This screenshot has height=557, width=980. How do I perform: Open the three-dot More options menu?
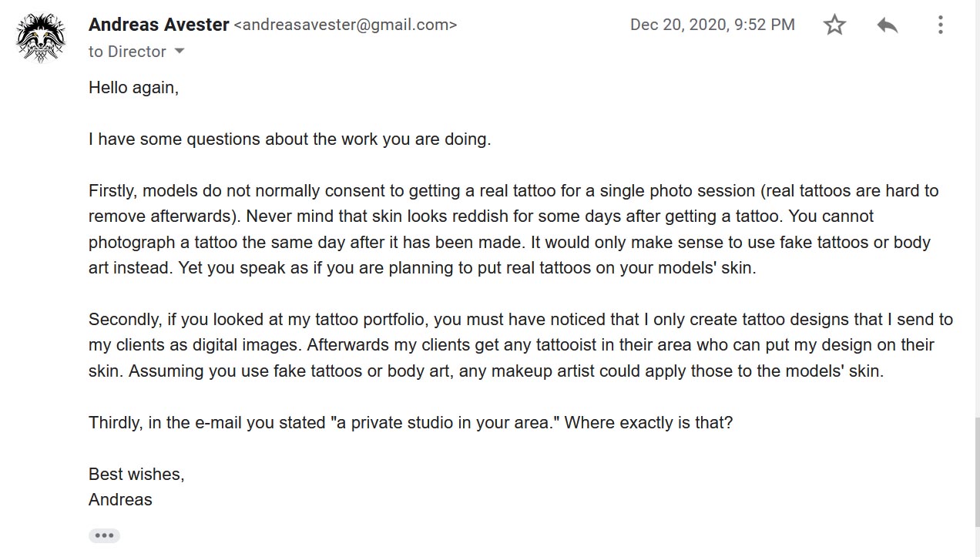pyautogui.click(x=940, y=25)
